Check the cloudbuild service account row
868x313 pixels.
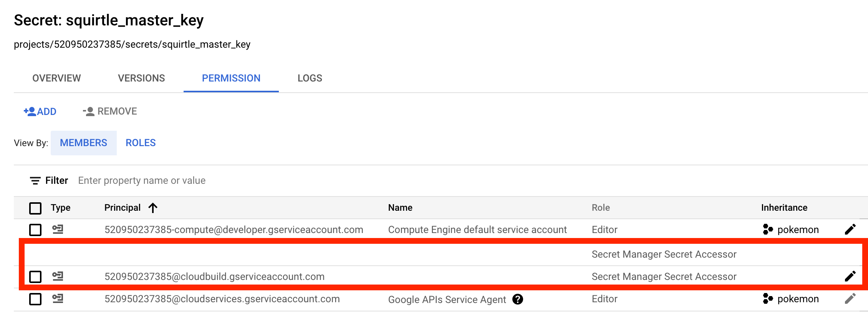point(35,276)
